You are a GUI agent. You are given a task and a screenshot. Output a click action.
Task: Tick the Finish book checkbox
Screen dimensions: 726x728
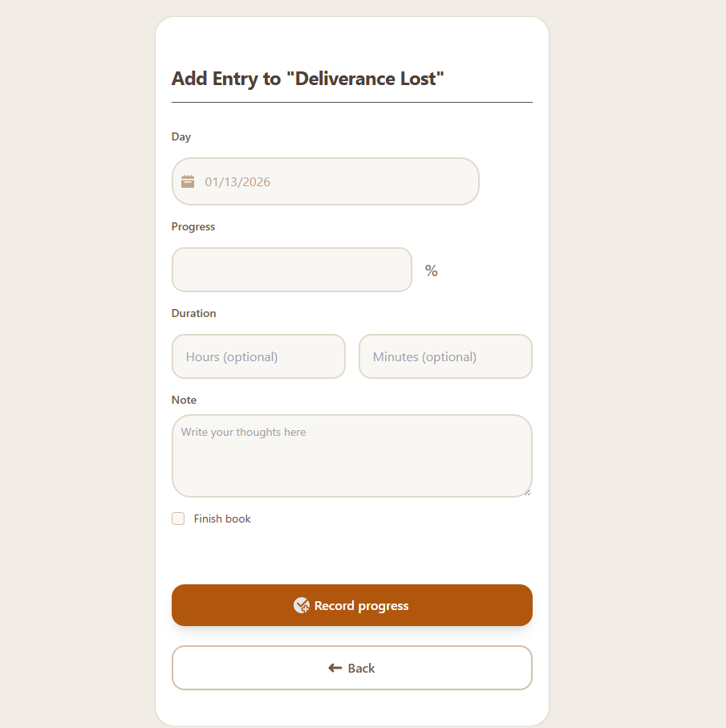tap(178, 519)
